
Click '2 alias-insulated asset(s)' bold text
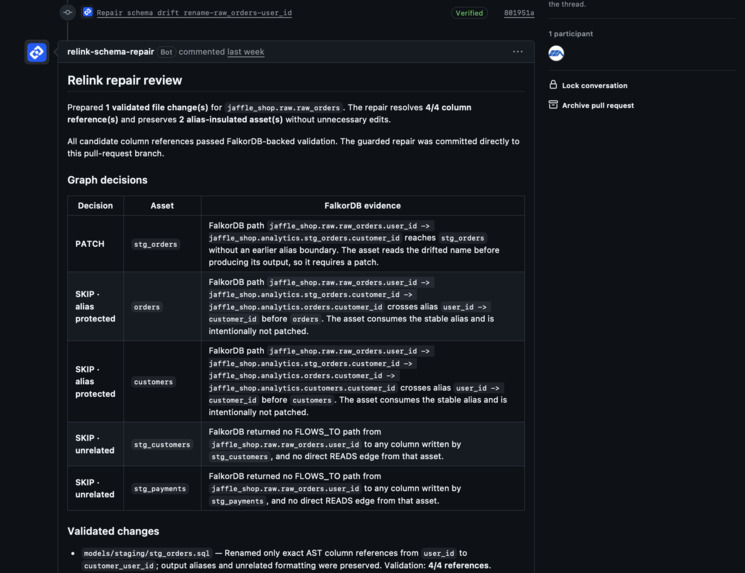pos(230,120)
